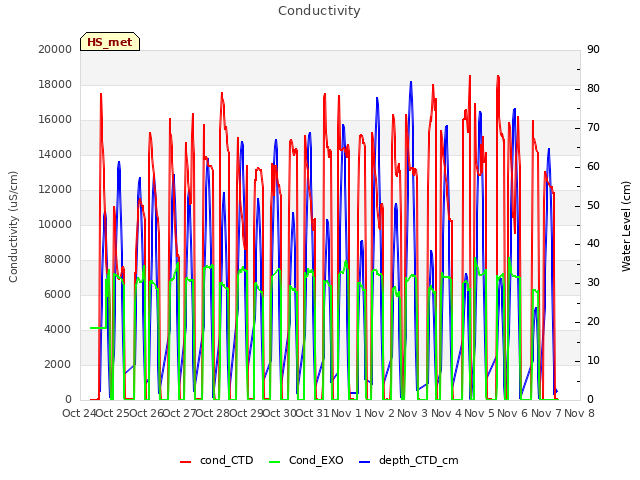Click the 50 right axis tick label

[593, 205]
